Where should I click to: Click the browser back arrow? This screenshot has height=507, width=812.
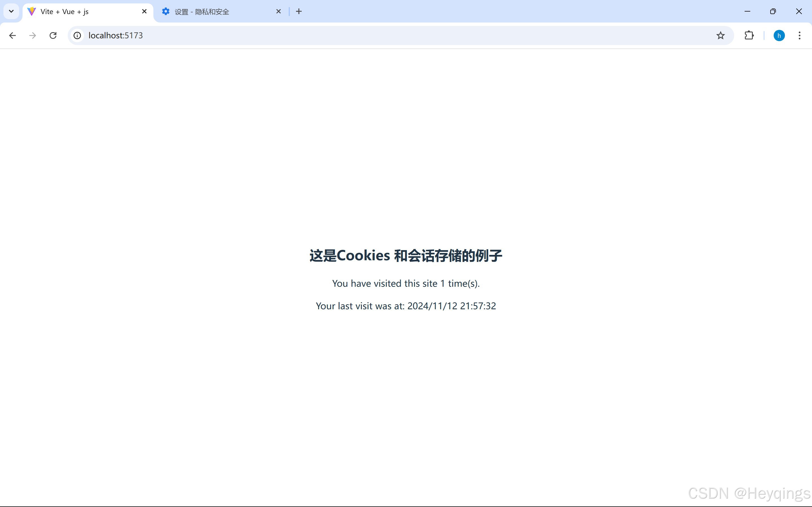(x=12, y=35)
